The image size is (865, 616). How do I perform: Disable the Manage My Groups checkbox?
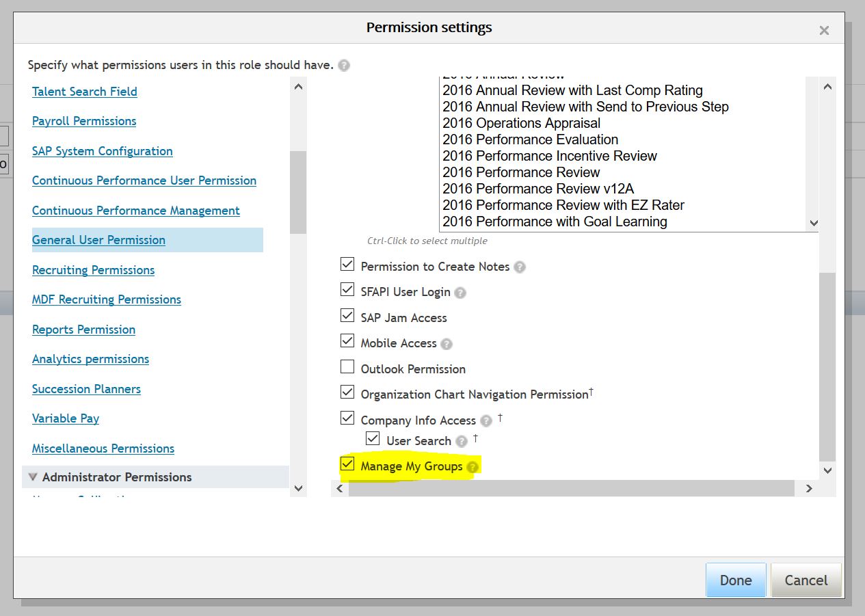pyautogui.click(x=347, y=465)
